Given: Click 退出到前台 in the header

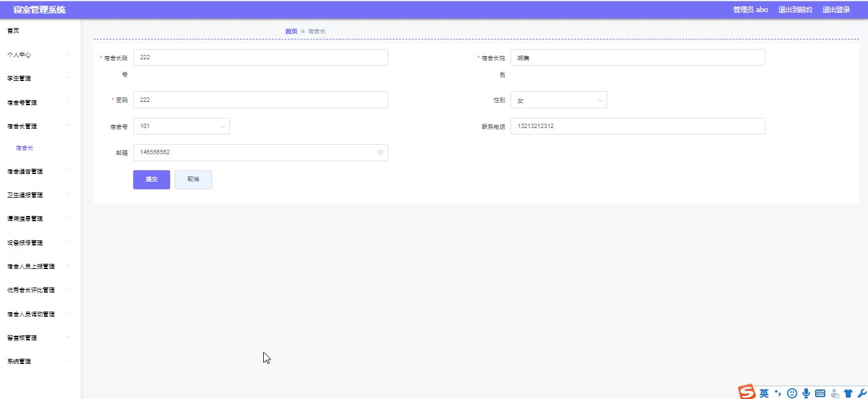Looking at the screenshot, I should (795, 10).
